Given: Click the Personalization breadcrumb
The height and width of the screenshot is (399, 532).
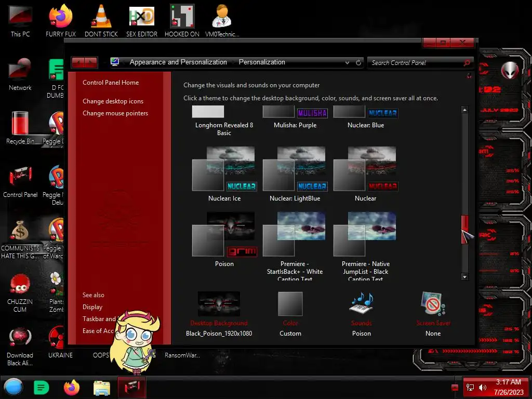Looking at the screenshot, I should point(262,62).
